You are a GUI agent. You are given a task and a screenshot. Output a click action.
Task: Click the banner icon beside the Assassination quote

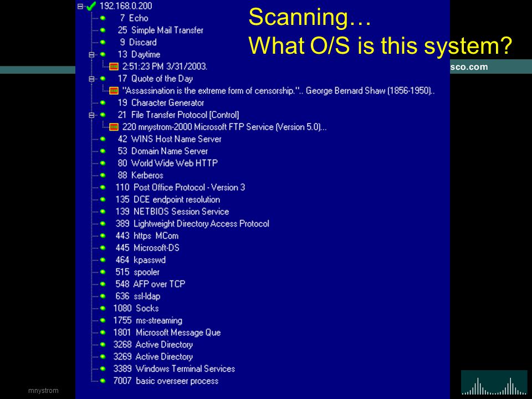114,90
